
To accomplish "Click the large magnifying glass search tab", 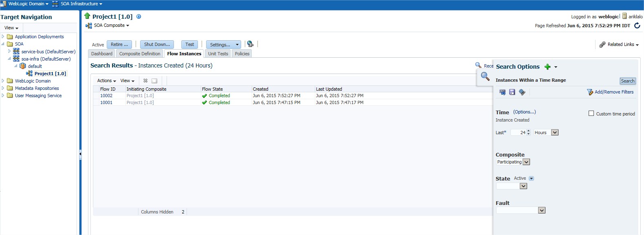I will 485,76.
